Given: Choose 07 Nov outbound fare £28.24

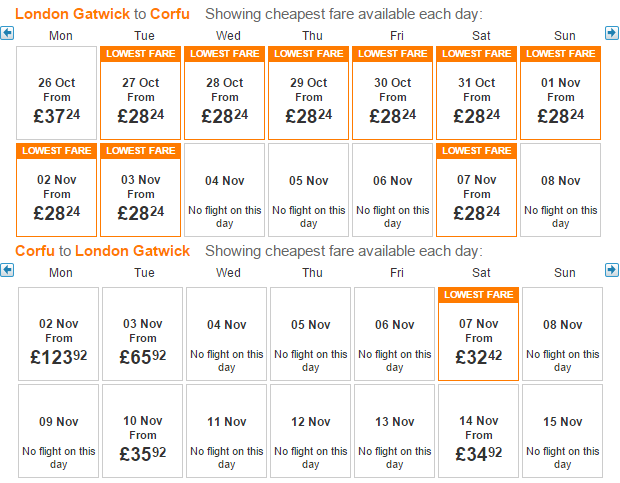Looking at the screenshot, I should [x=476, y=190].
